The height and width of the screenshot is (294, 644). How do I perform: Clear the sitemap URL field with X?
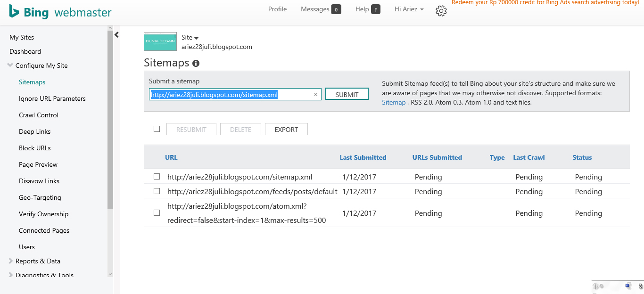tap(316, 95)
